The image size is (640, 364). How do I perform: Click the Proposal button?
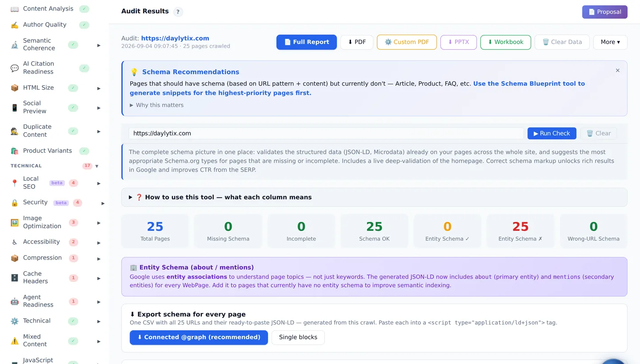point(605,12)
